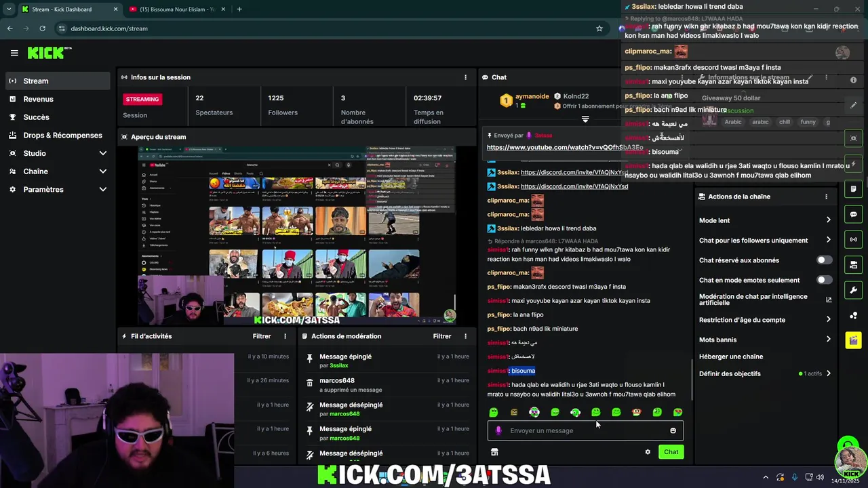Click the broadcast signal icon in right toolbar
Image resolution: width=868 pixels, height=488 pixels.
(x=853, y=239)
